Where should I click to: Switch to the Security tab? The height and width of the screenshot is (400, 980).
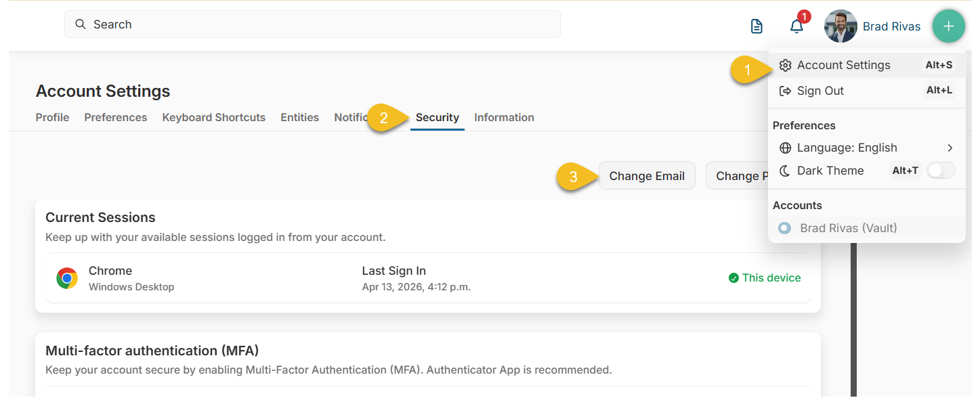[437, 117]
